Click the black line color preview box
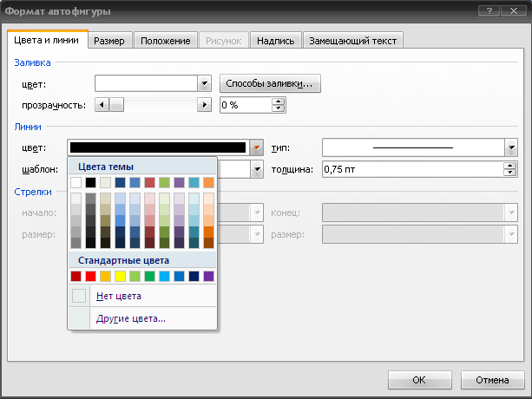This screenshot has width=532, height=399. [158, 147]
